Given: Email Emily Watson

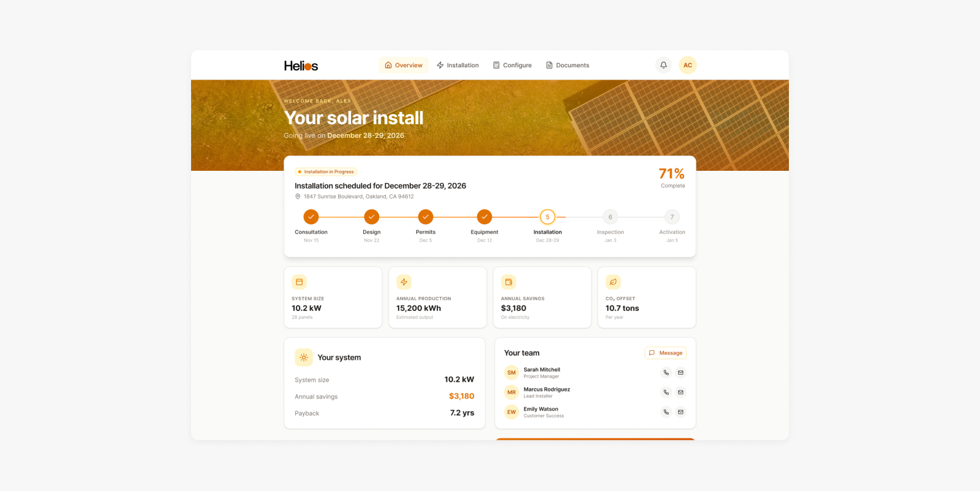Looking at the screenshot, I should tap(680, 412).
